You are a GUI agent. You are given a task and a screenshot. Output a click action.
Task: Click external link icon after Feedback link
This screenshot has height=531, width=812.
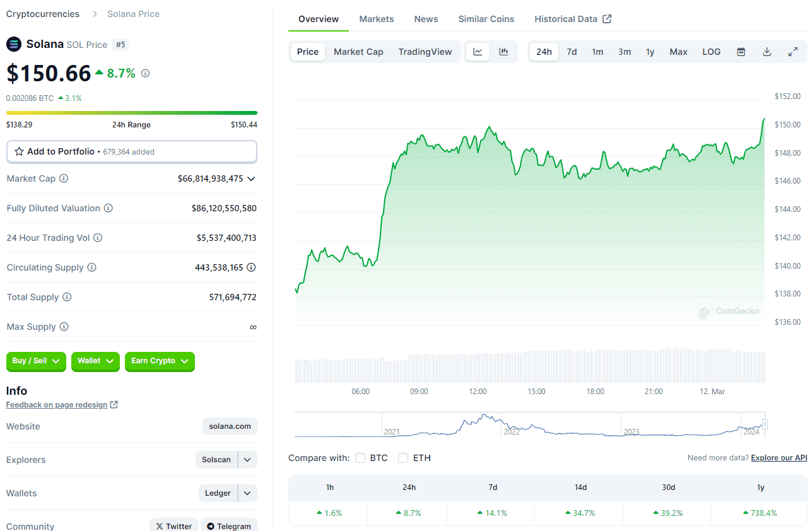[114, 405]
